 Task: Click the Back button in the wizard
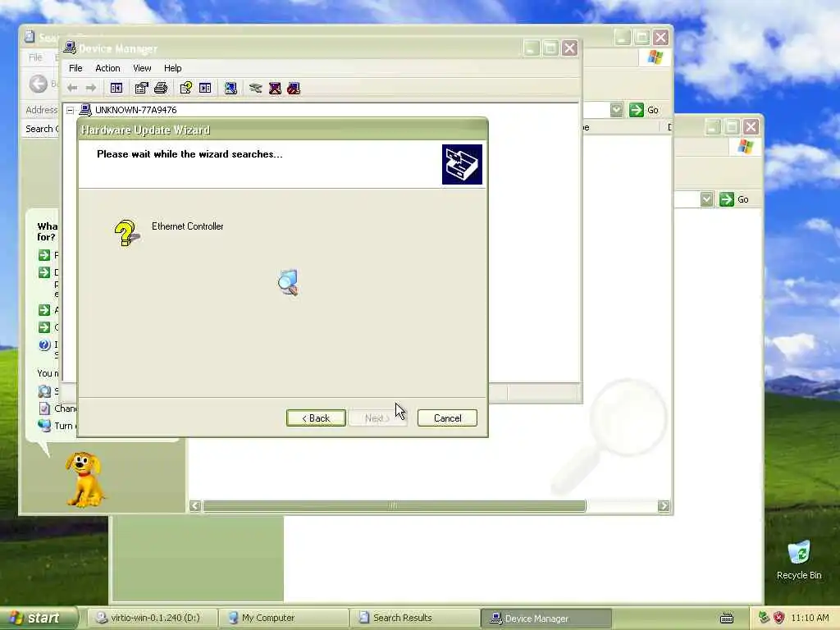tap(316, 418)
